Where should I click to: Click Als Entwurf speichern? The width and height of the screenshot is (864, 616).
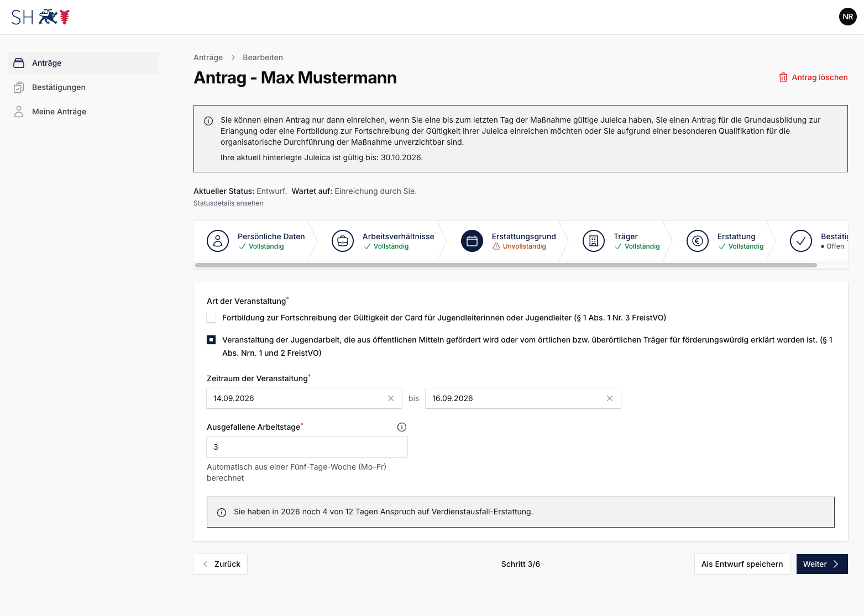[742, 564]
